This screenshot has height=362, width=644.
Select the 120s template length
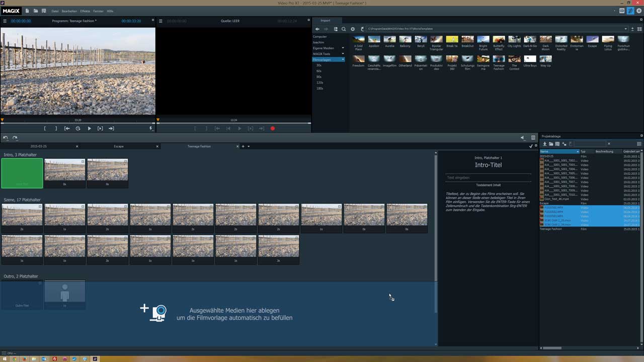pos(319,82)
